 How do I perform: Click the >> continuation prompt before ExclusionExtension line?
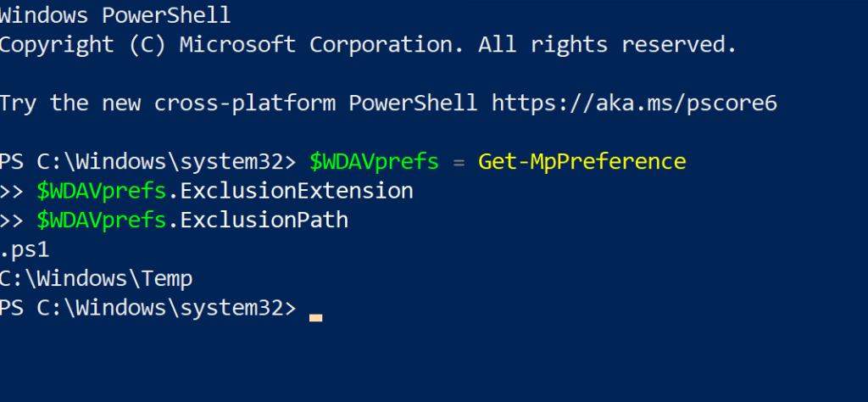click(11, 192)
